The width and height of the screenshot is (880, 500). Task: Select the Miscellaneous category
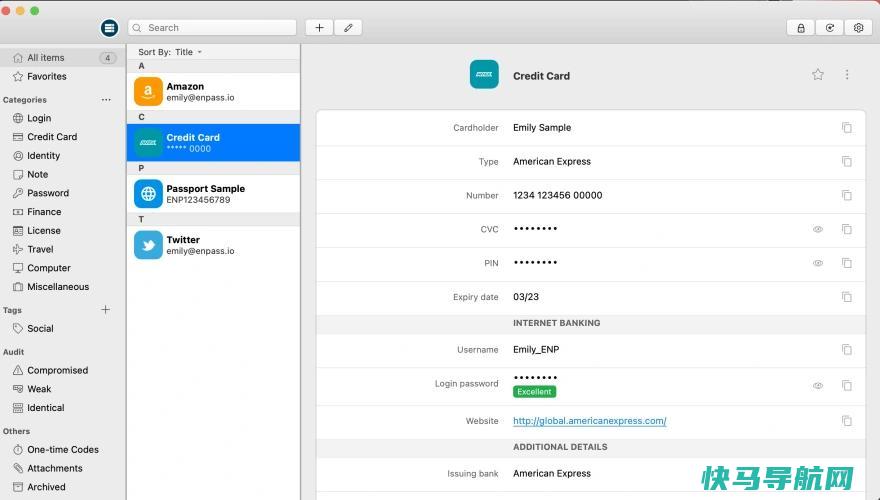62,287
